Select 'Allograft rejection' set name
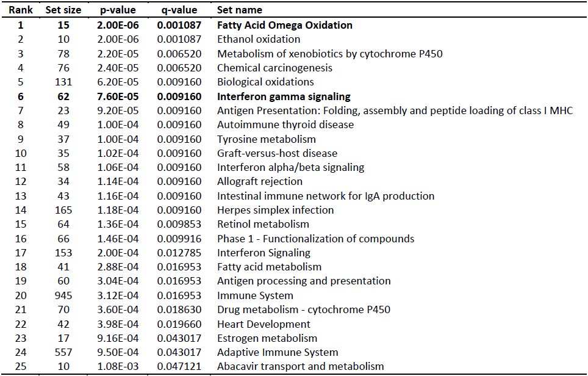 [x=259, y=182]
